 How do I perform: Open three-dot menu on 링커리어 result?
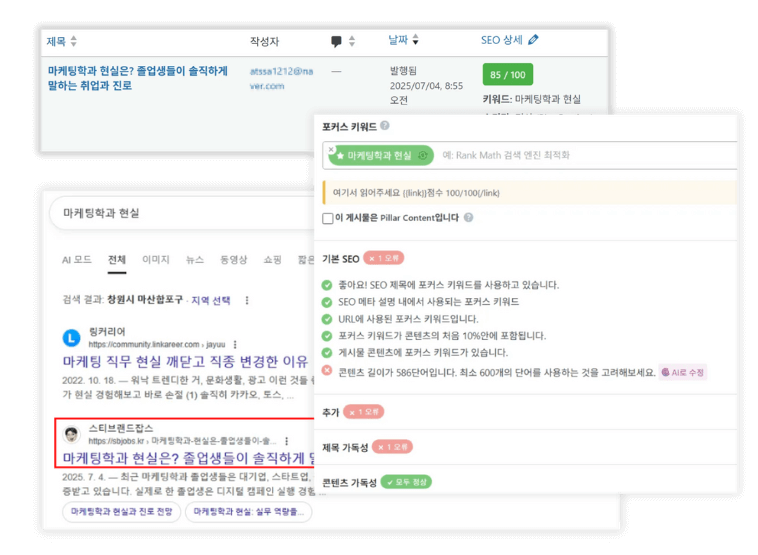[235, 344]
